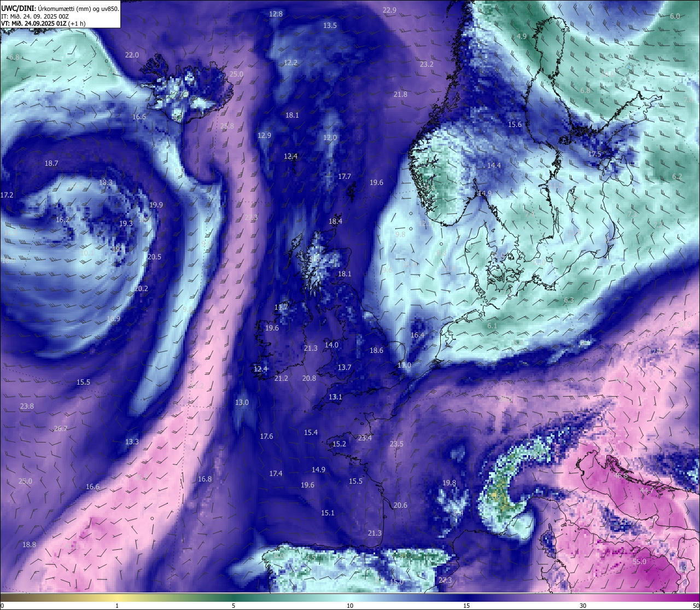Click the value 21.8 on the map
This screenshot has height=610, width=700.
(x=400, y=94)
